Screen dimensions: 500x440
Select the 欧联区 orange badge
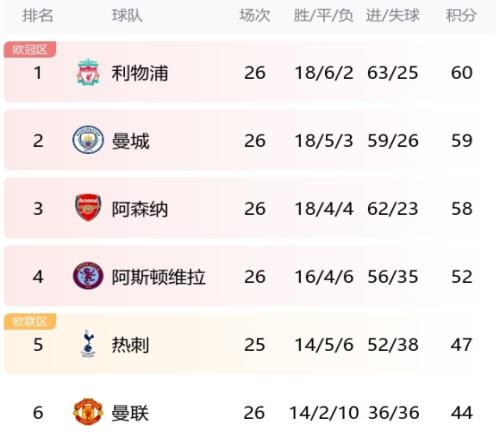[x=30, y=322]
